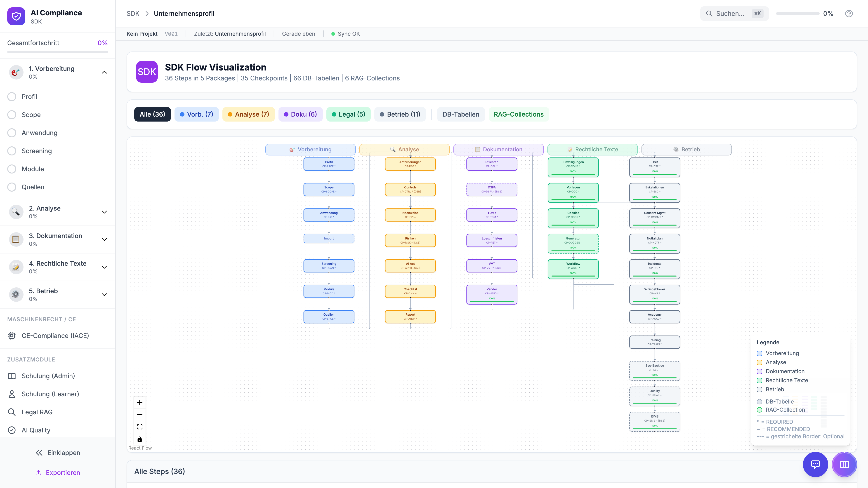Open CE-Compliance (IACE) chip icon
The height and width of the screenshot is (488, 868).
point(12,336)
